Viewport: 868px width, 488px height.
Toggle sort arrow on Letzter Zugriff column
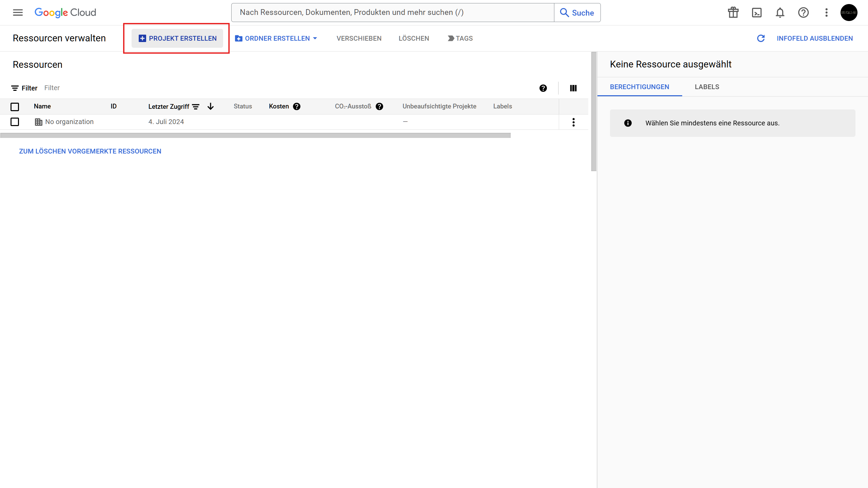[x=211, y=106]
